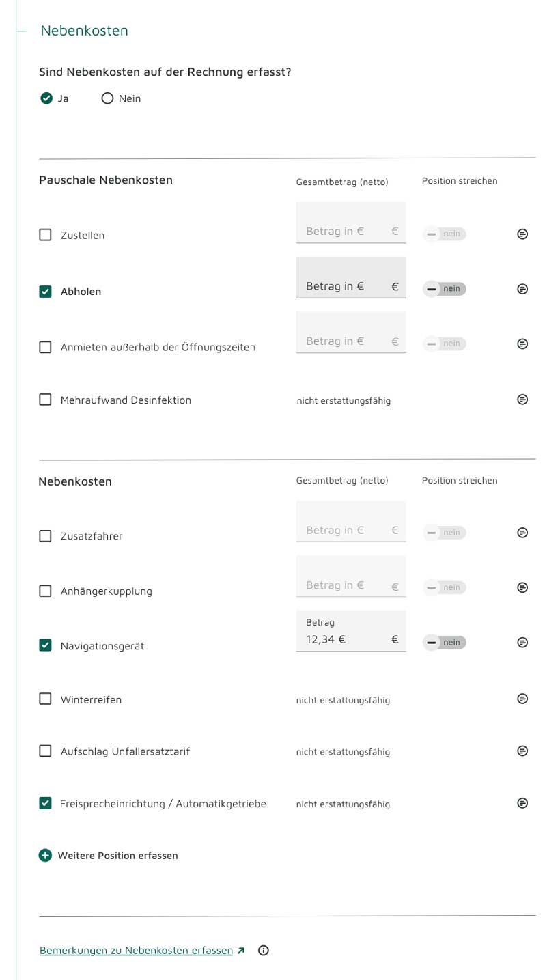
Task: Click comment icon beside Mehraufwand Desinfektion
Action: (x=522, y=400)
